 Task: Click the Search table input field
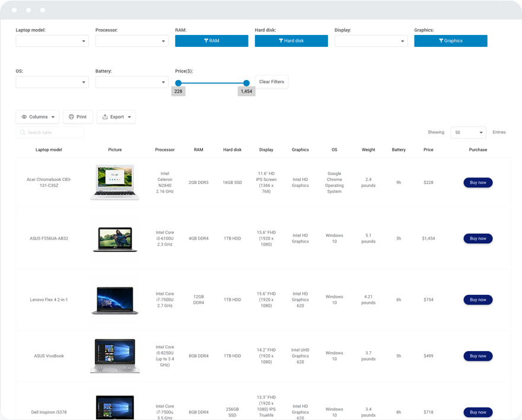(50, 132)
